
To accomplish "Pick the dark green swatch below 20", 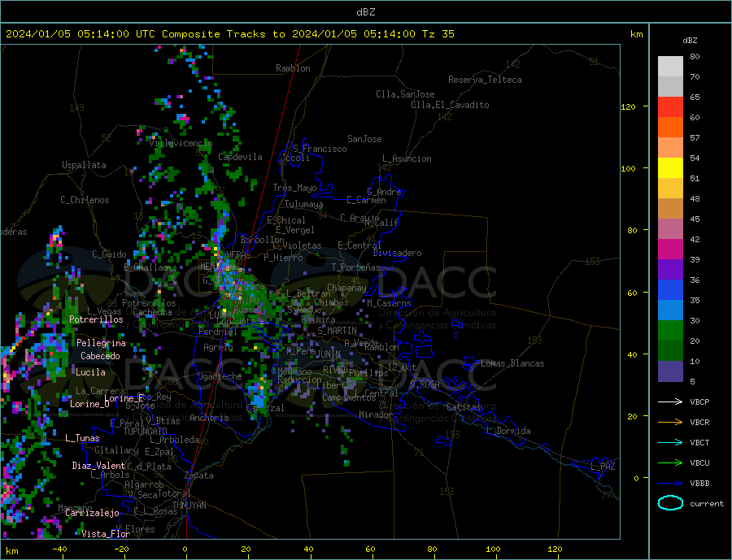I will [670, 350].
